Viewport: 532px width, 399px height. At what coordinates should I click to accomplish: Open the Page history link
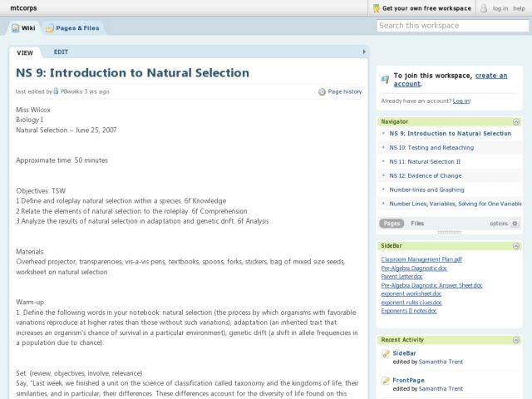click(345, 91)
